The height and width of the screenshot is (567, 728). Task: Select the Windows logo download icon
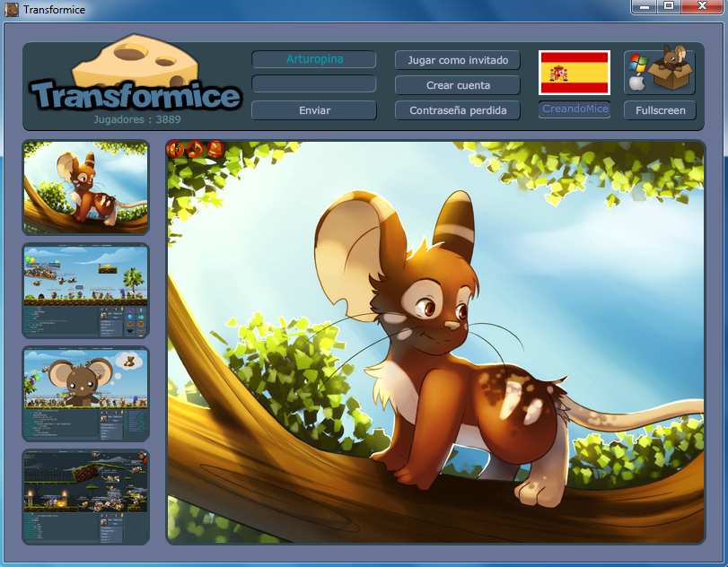636,64
